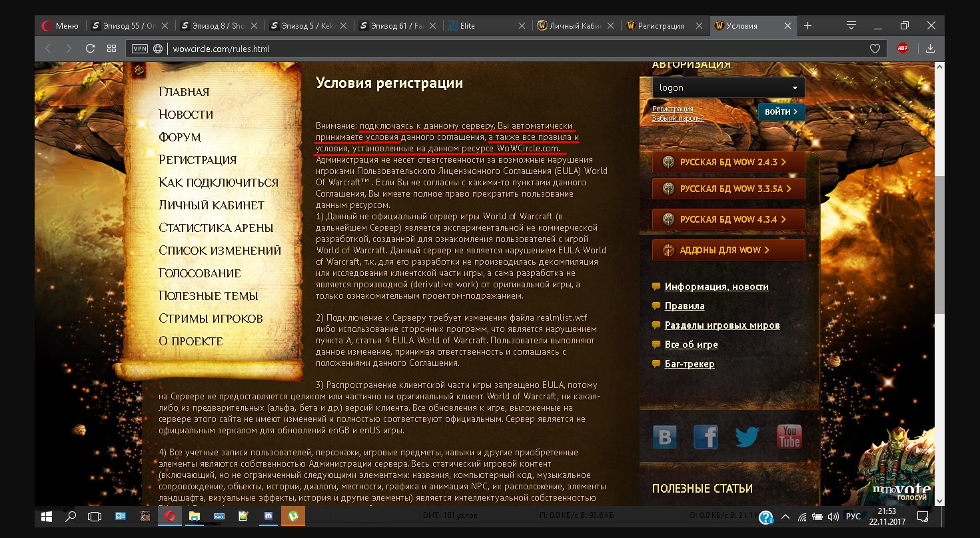Open the Полезные темы menu item

tap(209, 296)
